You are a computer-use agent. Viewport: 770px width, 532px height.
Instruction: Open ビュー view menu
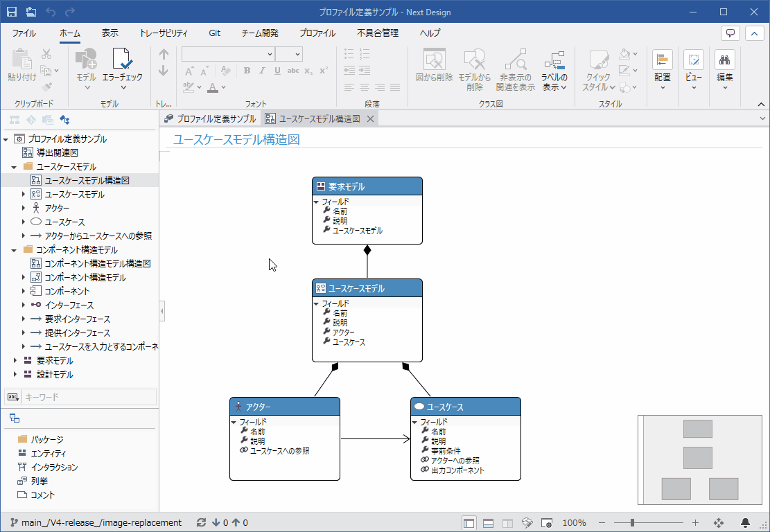(693, 69)
